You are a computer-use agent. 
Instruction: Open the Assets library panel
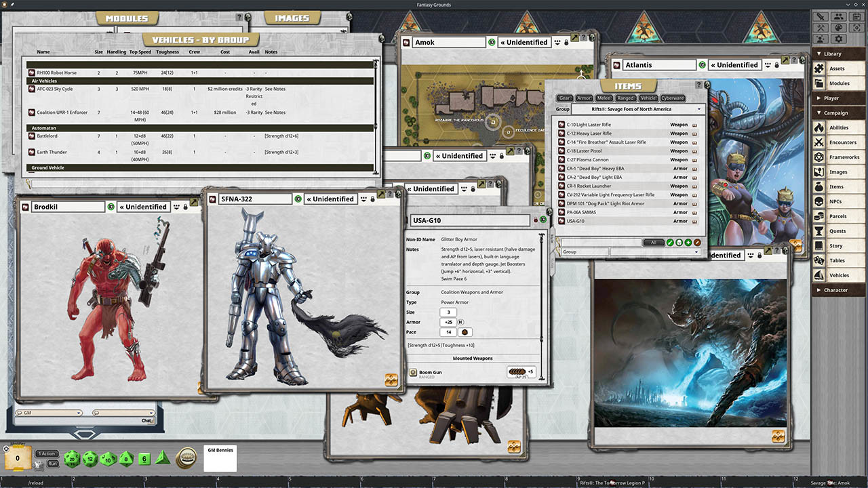(840, 68)
